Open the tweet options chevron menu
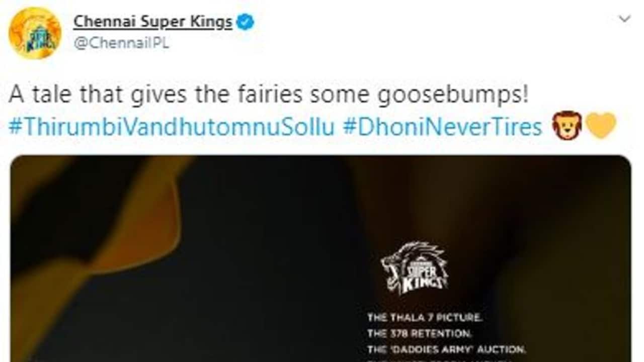Image resolution: width=644 pixels, height=362 pixels. click(x=624, y=19)
